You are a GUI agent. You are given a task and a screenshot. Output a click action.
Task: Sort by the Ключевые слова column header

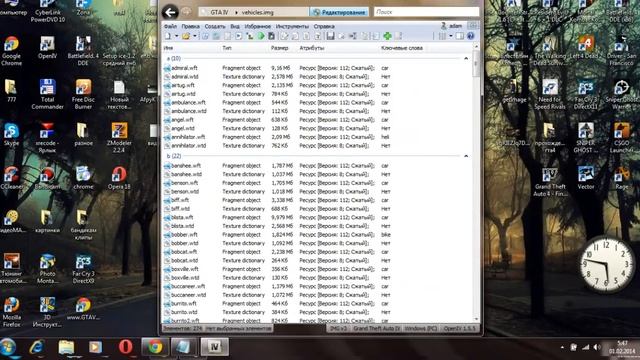pyautogui.click(x=402, y=48)
